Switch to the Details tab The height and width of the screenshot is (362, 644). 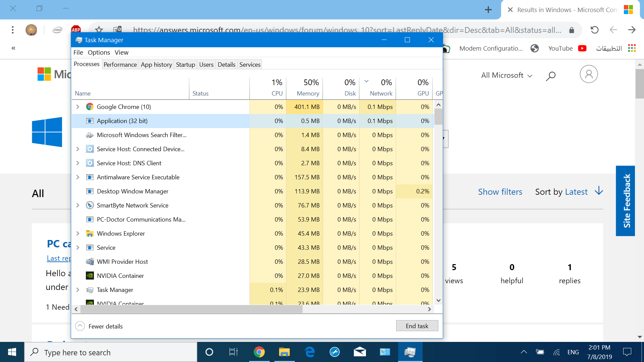[x=226, y=64]
